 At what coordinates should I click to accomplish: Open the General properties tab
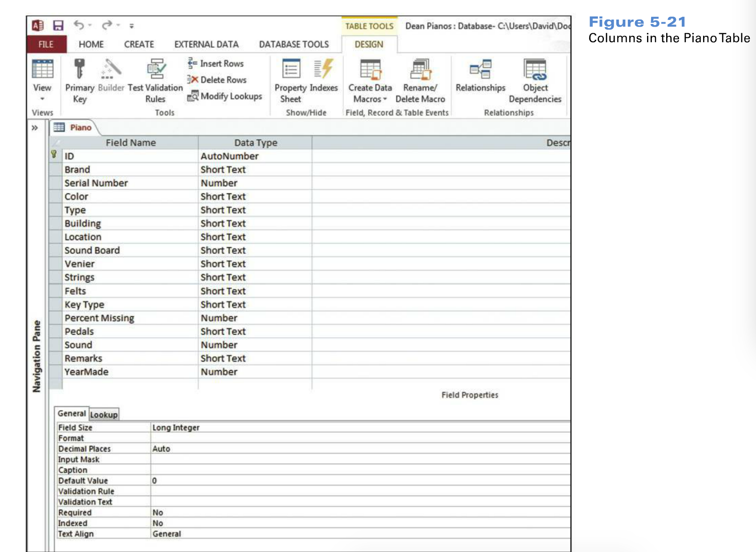(72, 414)
